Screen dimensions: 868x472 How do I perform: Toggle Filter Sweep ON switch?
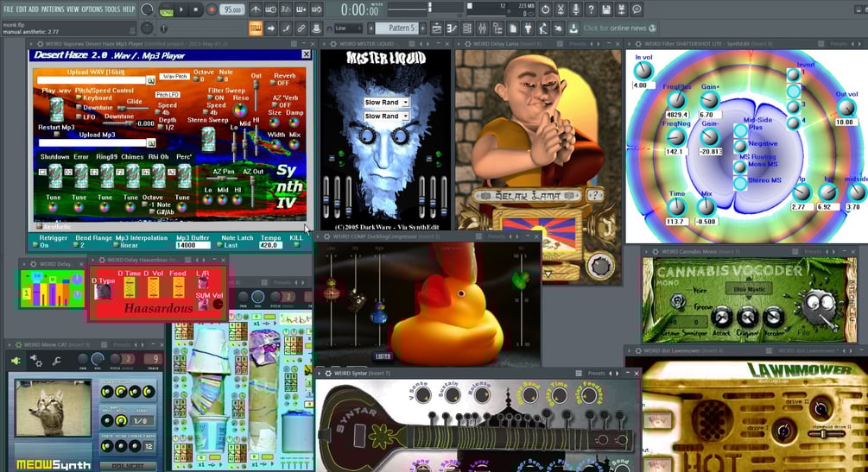[211, 98]
